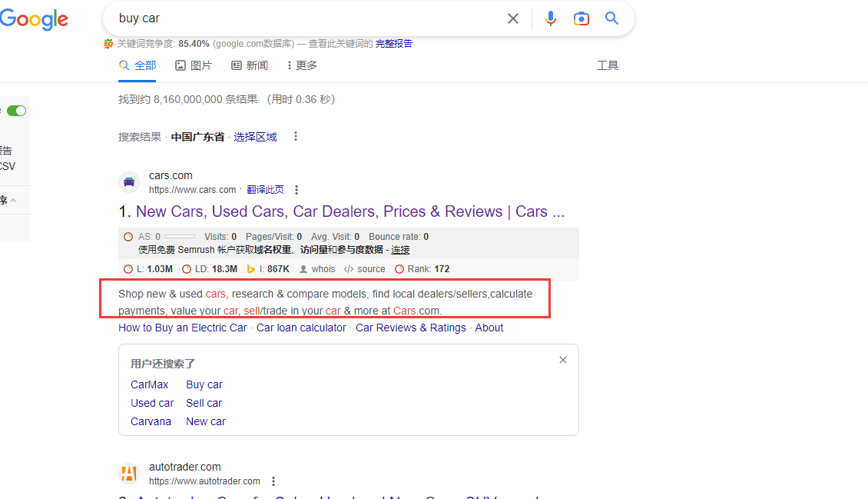Viewport: 868px width, 499px height.
Task: Select the 全部 search tab
Action: point(137,66)
